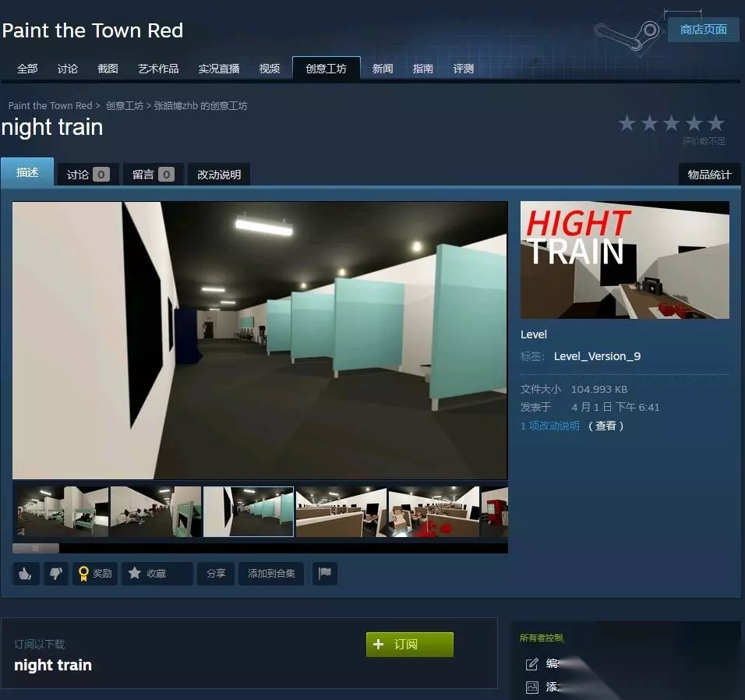Screen dimensions: 745x700
Task: Click the Level category label
Action: [x=534, y=334]
